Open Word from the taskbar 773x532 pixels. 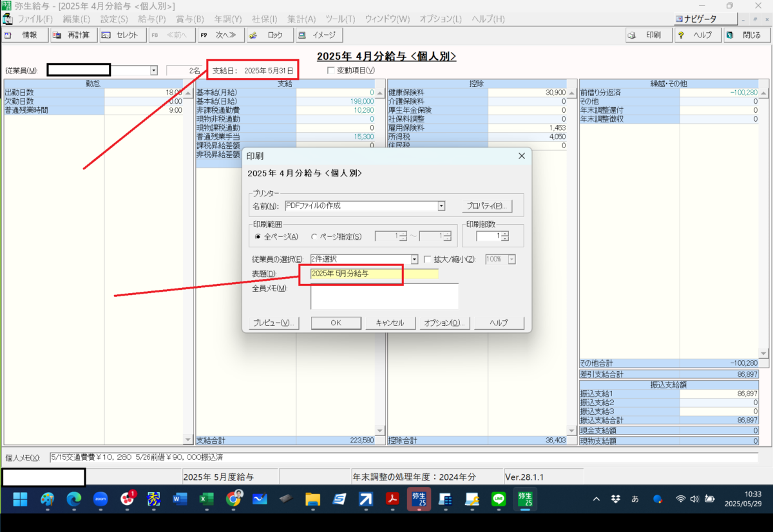pos(180,499)
